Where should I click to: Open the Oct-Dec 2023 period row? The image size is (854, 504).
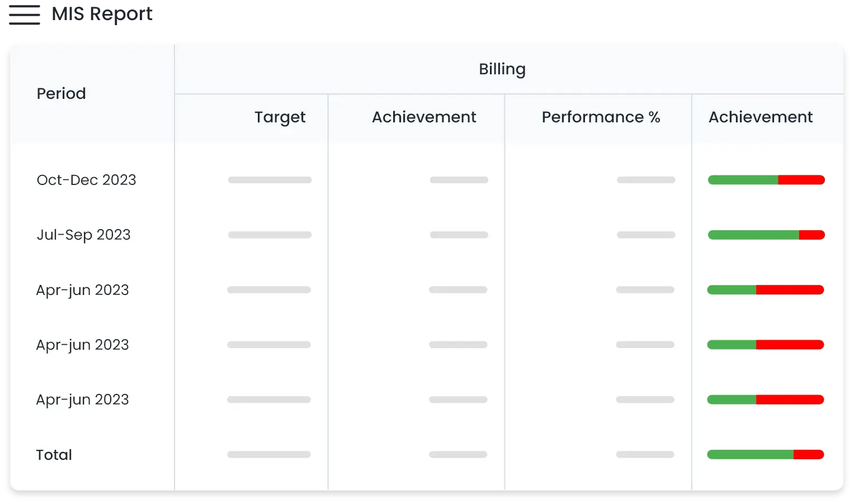86,180
